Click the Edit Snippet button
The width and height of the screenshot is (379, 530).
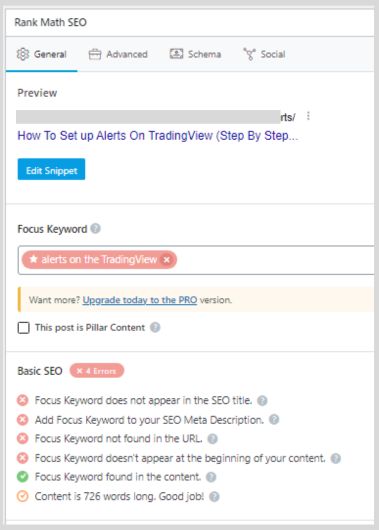pos(51,169)
